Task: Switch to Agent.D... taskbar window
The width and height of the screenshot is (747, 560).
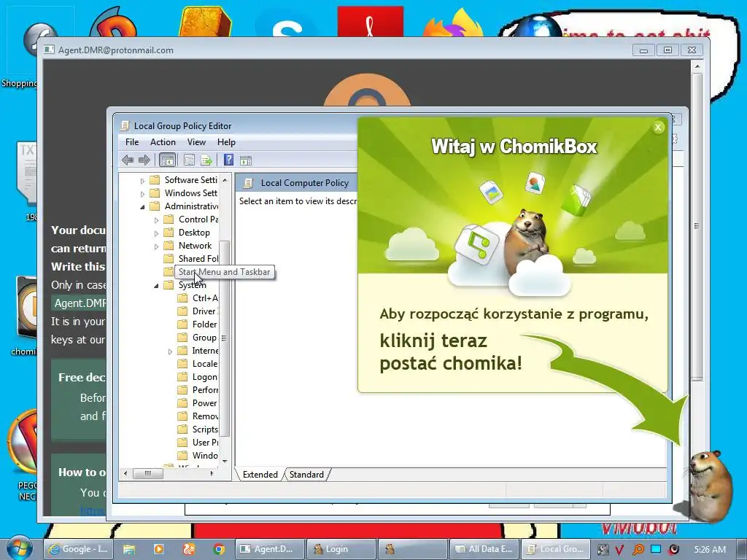Action: [x=269, y=549]
